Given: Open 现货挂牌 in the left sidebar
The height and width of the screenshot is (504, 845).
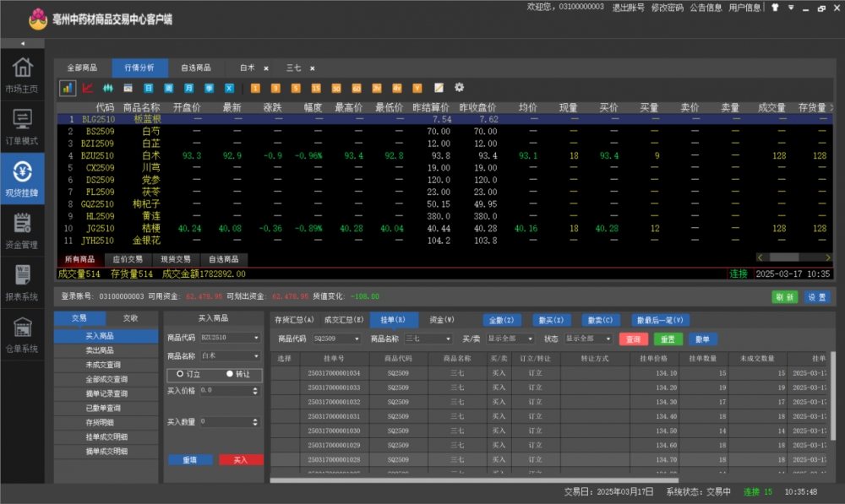Looking at the screenshot, I should coord(22,178).
